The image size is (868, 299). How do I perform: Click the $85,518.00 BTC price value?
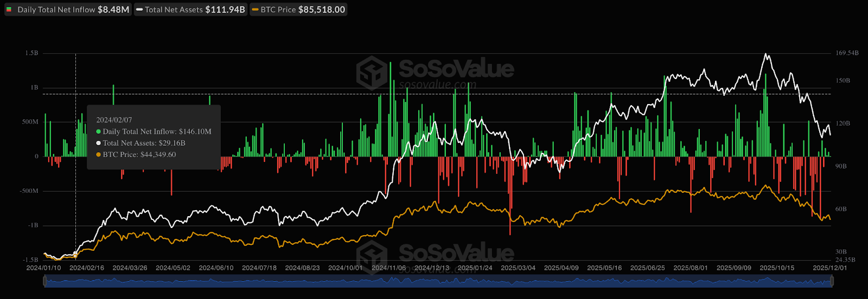tap(322, 10)
